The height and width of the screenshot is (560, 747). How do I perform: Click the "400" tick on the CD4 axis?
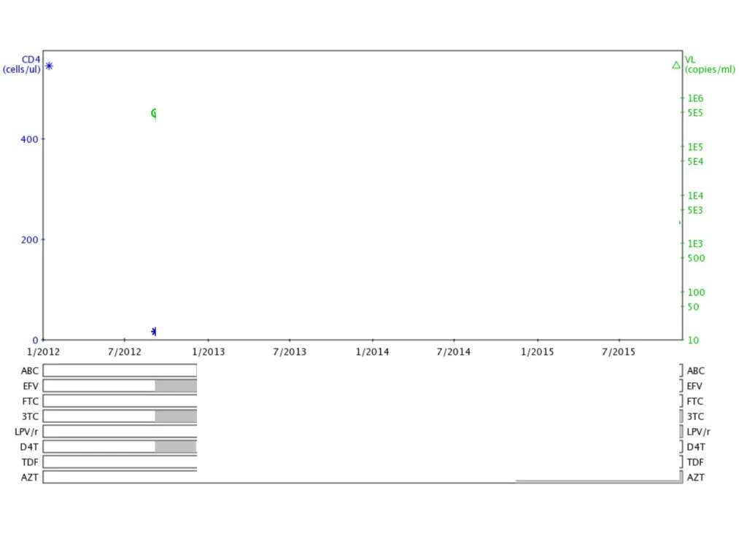click(29, 139)
